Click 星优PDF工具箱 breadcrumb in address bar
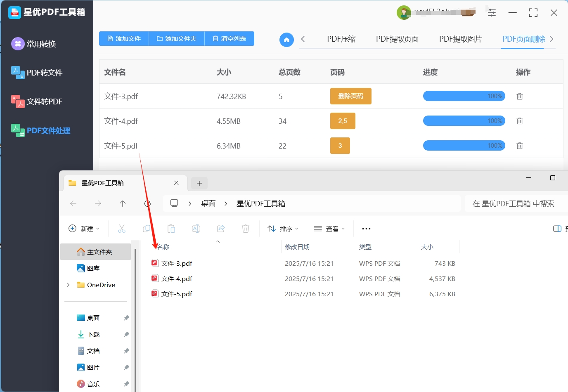The width and height of the screenshot is (568, 392). [261, 203]
